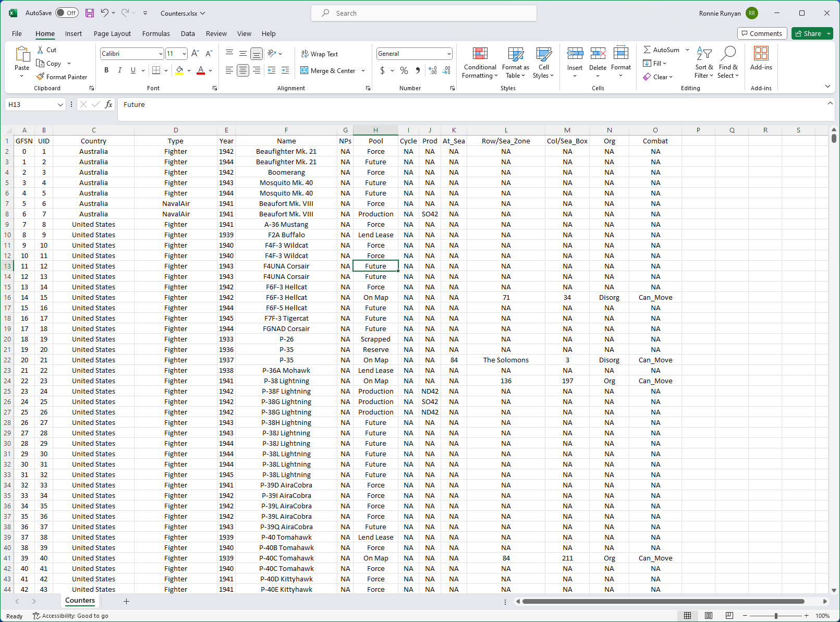Click the Comments button
This screenshot has width=840, height=622.
point(762,33)
